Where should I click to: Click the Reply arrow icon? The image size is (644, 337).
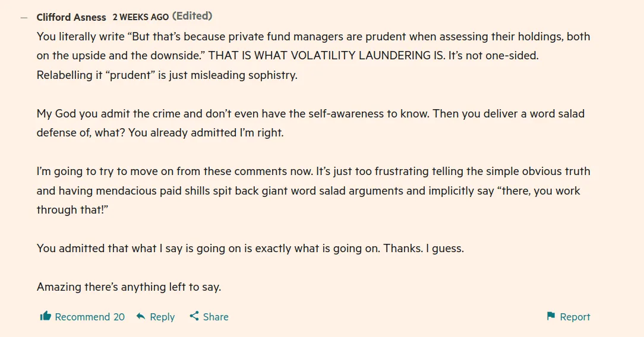[x=141, y=316]
